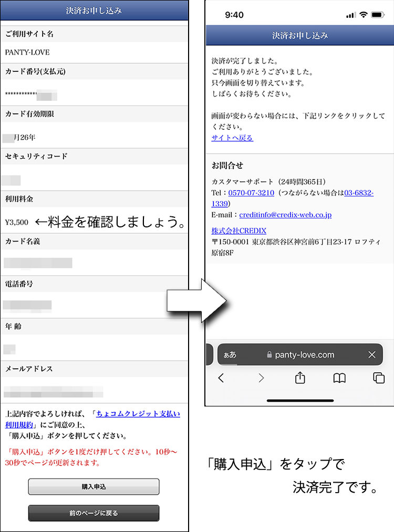394x532 pixels.
Task: Tap the iPhone home indicator bar
Action: (x=300, y=400)
